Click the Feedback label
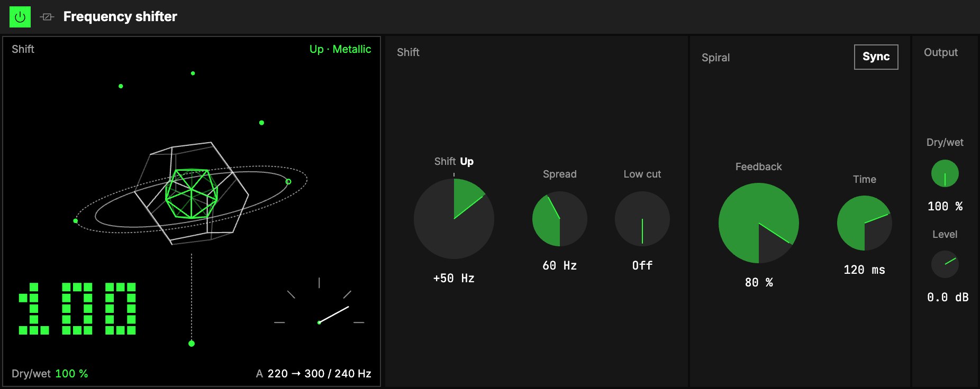Image resolution: width=980 pixels, height=389 pixels. pyautogui.click(x=759, y=166)
